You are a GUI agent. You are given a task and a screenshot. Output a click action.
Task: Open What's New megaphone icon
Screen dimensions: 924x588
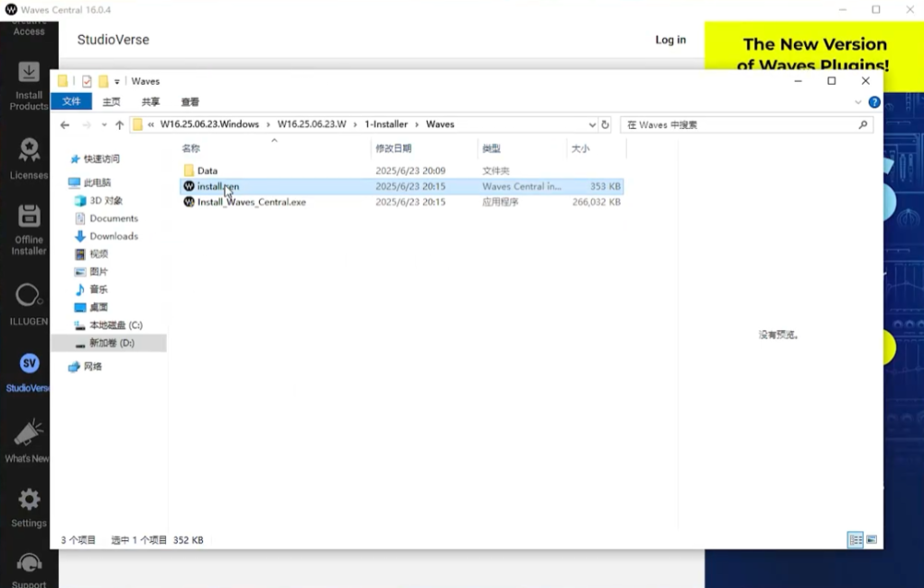[28, 433]
